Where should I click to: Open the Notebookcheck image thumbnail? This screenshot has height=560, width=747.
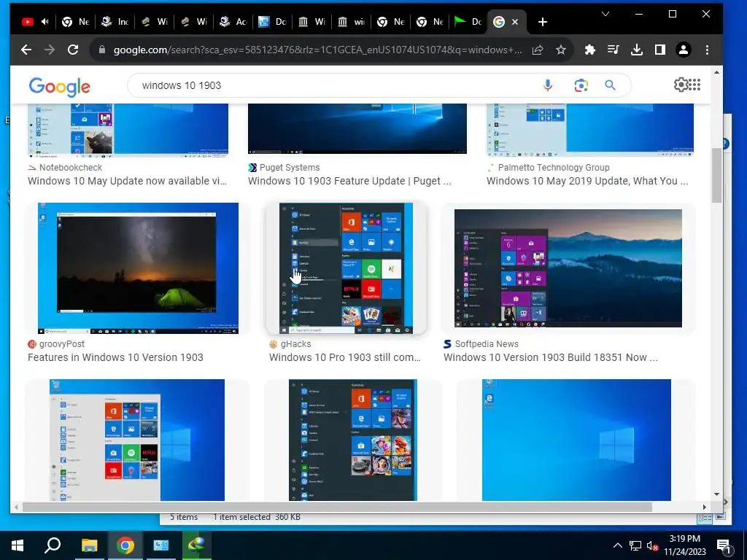tap(128, 131)
